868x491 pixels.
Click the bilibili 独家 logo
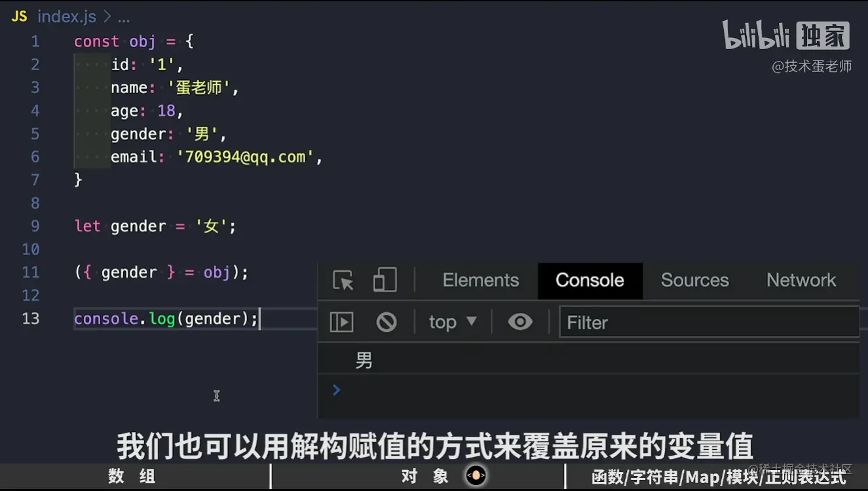[785, 36]
